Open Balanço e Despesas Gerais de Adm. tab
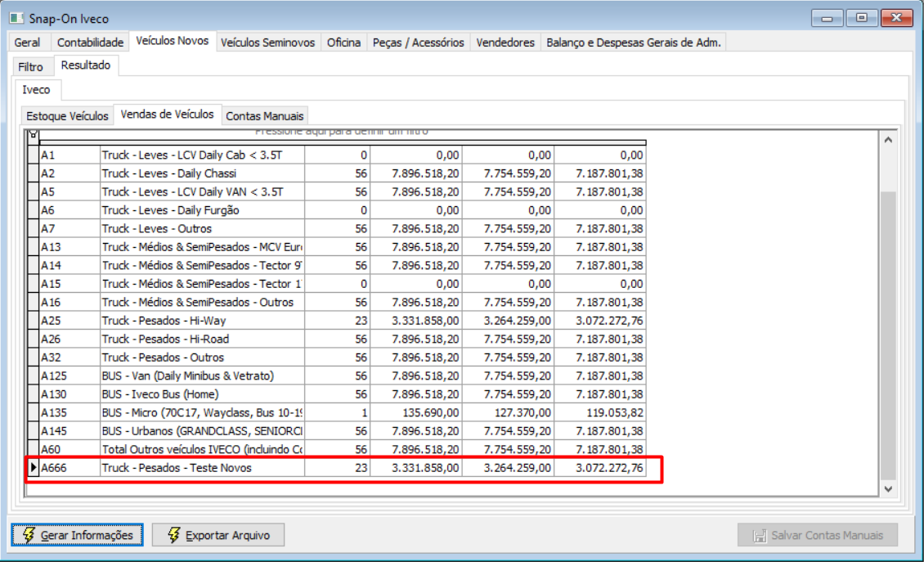The height and width of the screenshot is (562, 924). [634, 43]
